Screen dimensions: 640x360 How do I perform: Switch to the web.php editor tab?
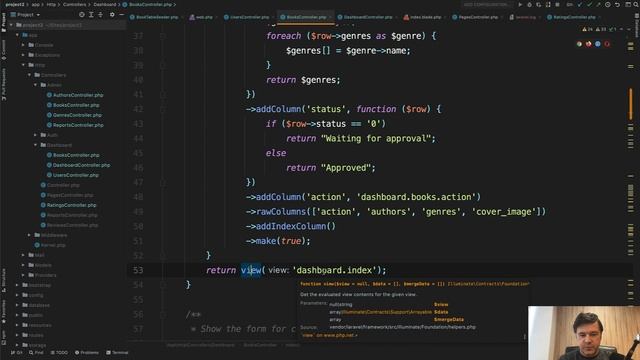[201, 17]
